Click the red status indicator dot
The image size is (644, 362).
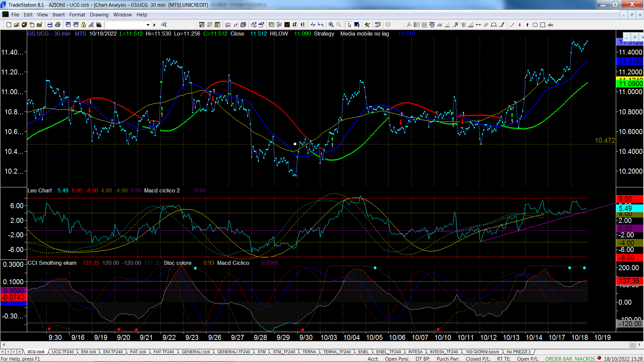pos(599,358)
